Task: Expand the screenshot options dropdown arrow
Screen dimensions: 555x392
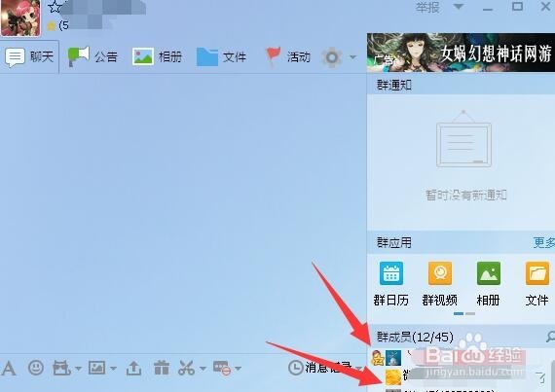Action: 203,369
